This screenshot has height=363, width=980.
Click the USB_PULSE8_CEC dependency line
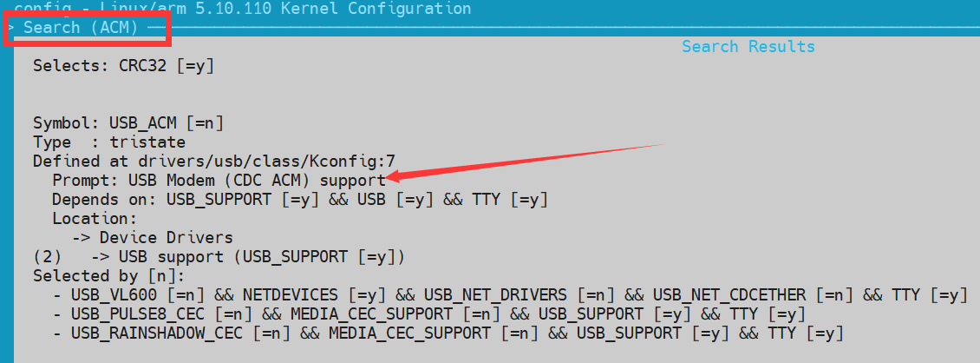click(428, 314)
